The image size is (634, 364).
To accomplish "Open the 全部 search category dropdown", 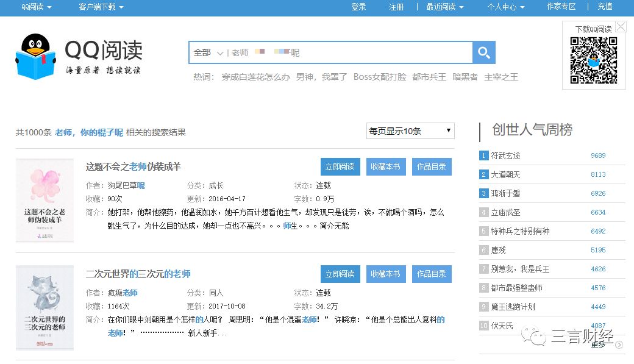I will point(208,52).
